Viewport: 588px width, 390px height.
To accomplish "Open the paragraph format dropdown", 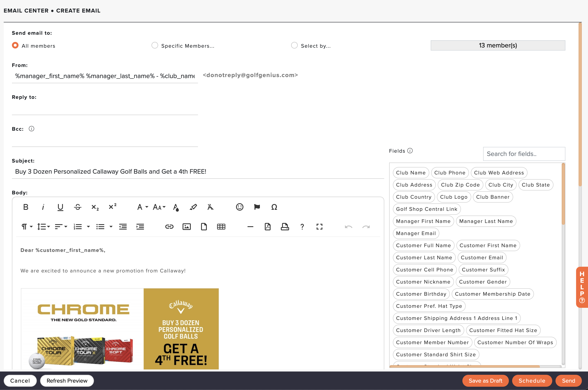I will [27, 227].
